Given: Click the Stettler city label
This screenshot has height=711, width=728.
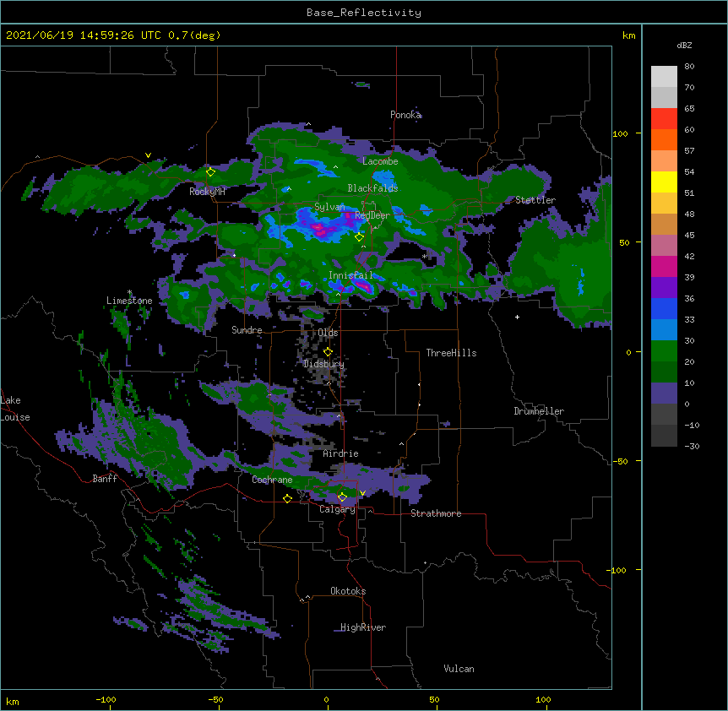Looking at the screenshot, I should click(x=535, y=200).
